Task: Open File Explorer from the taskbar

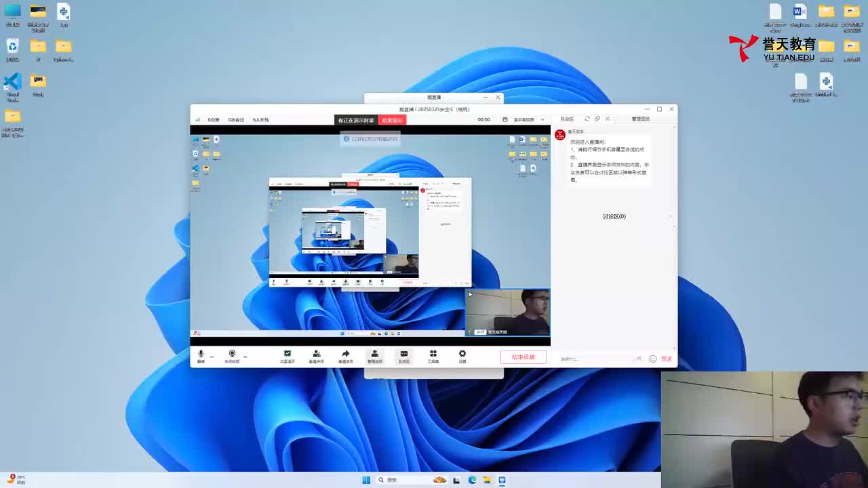Action: 487,480
